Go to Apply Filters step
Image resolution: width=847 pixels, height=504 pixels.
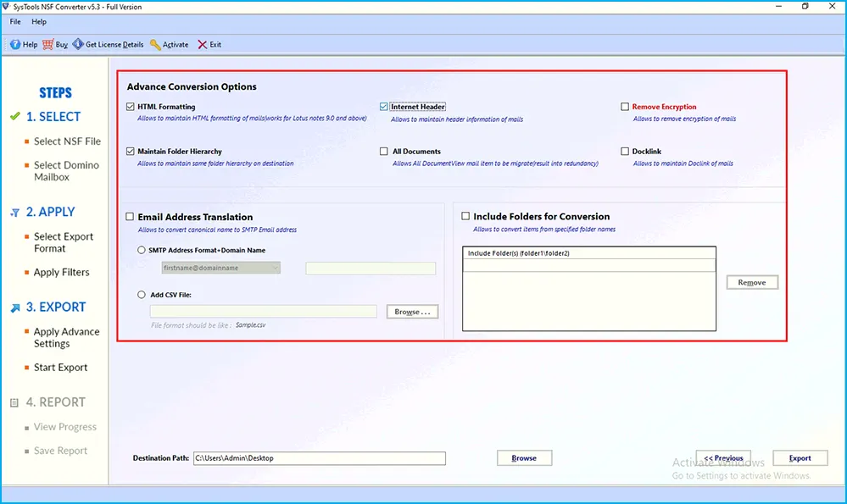click(x=62, y=273)
